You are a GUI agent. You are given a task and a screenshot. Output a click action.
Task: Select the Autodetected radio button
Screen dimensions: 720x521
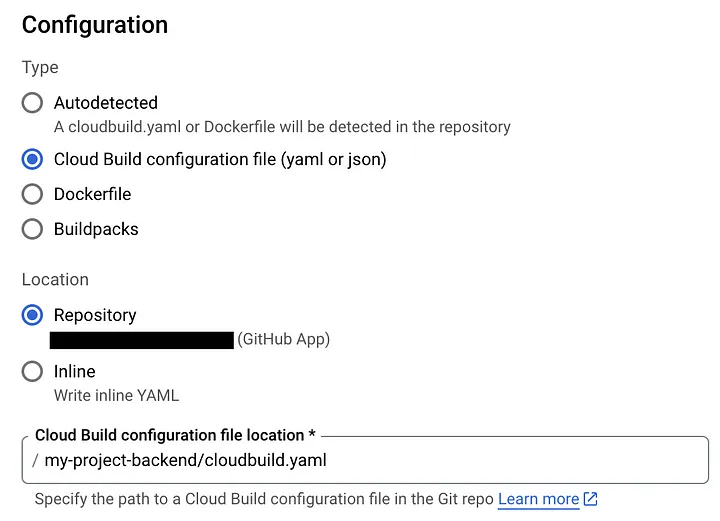coord(32,103)
